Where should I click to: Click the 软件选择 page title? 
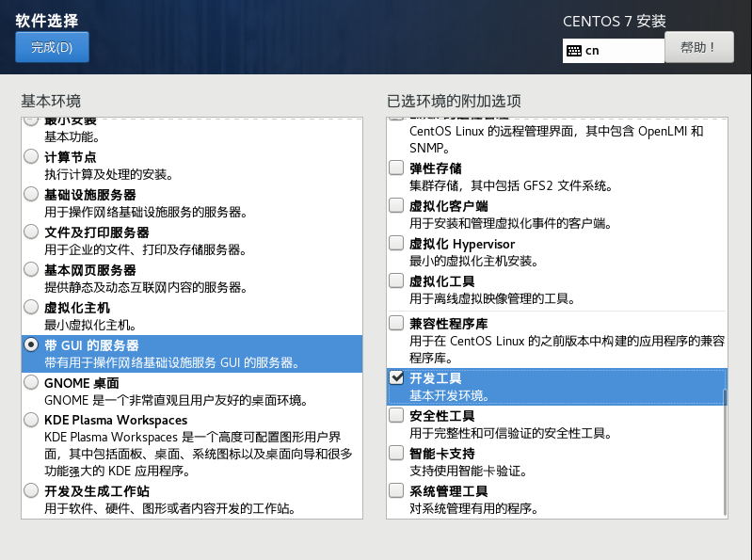pos(46,21)
